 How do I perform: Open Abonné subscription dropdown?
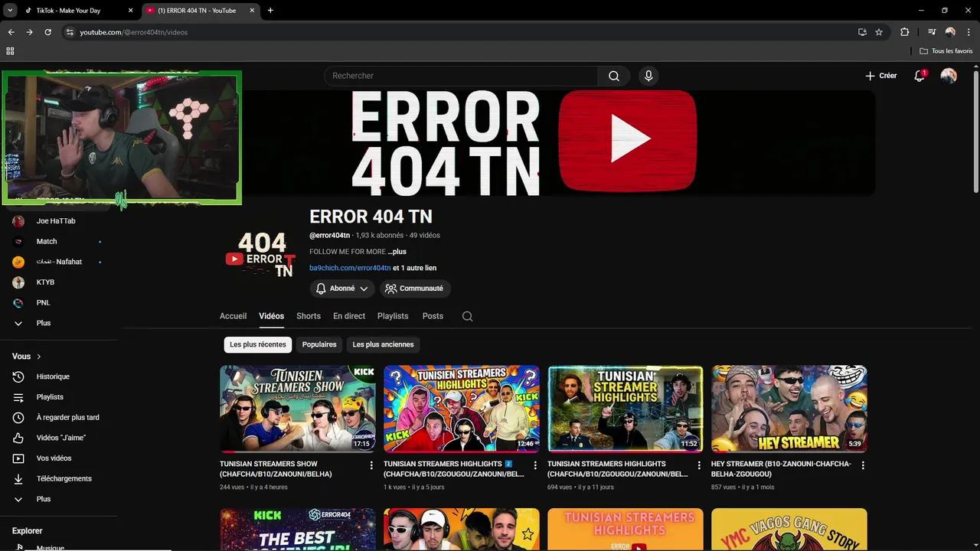[x=342, y=289]
